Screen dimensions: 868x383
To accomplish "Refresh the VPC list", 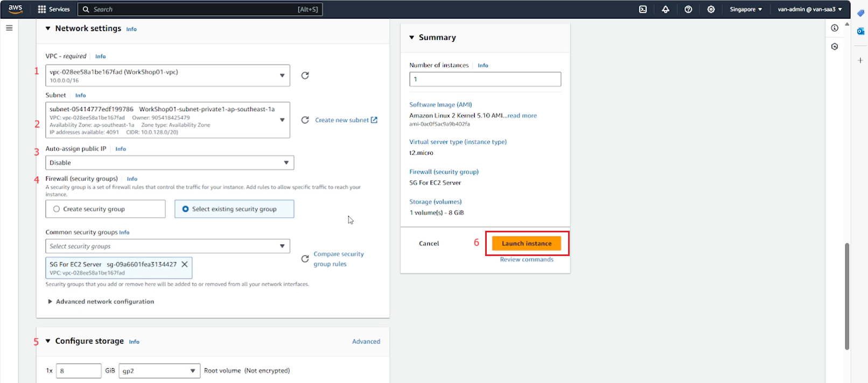I will (305, 75).
